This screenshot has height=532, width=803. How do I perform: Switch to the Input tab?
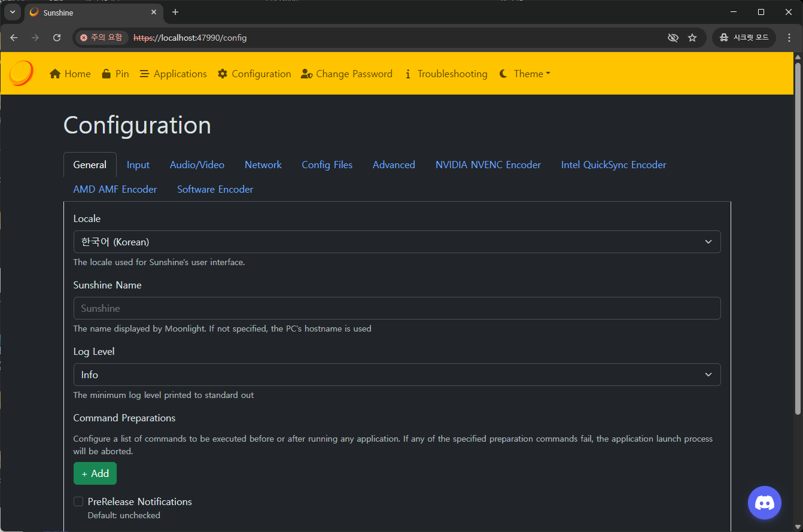(138, 165)
